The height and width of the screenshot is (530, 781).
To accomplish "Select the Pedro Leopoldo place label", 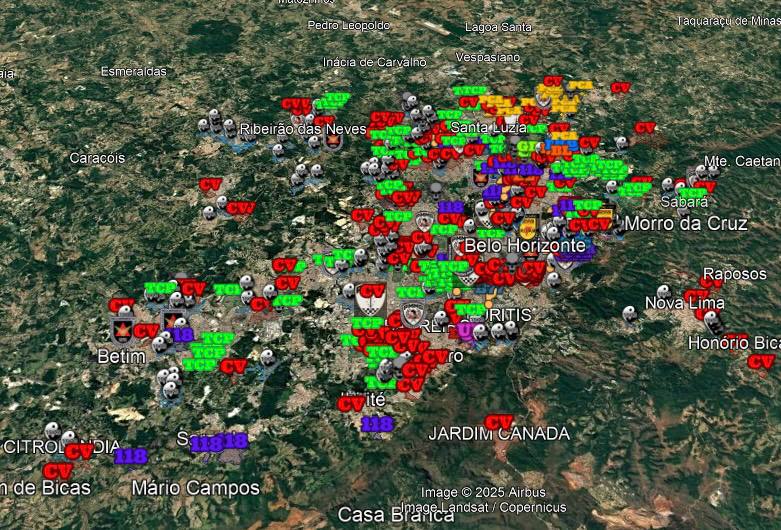I will click(x=348, y=25).
